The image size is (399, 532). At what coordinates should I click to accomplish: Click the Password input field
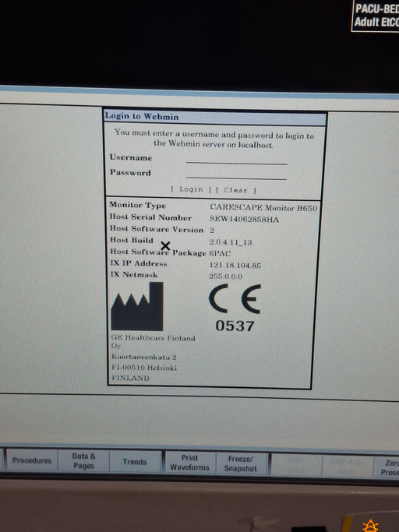pyautogui.click(x=236, y=174)
